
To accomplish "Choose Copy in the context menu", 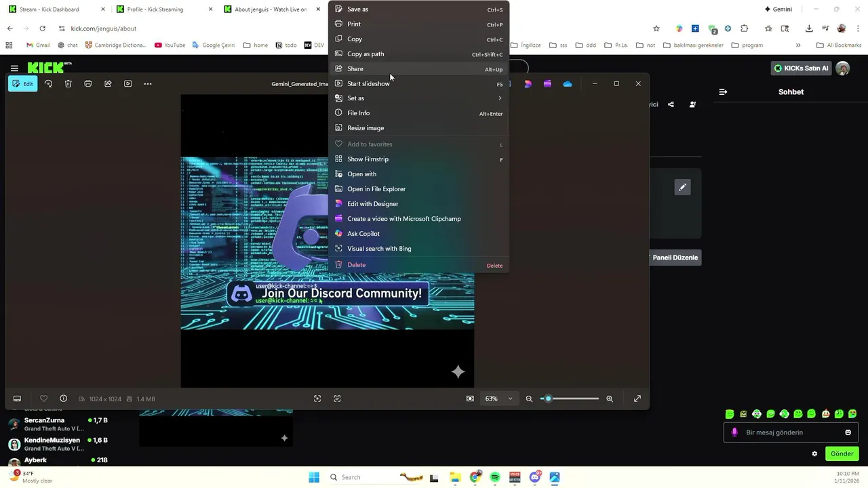I will (x=418, y=39).
